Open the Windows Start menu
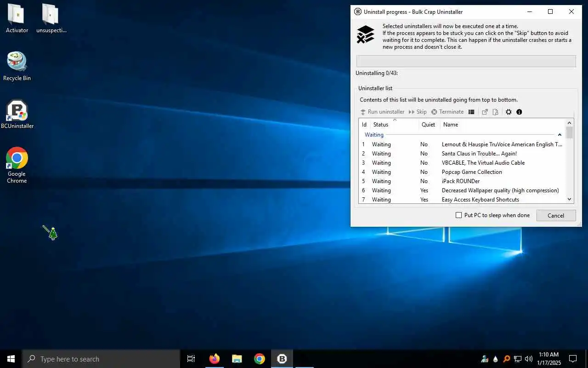 click(x=11, y=359)
